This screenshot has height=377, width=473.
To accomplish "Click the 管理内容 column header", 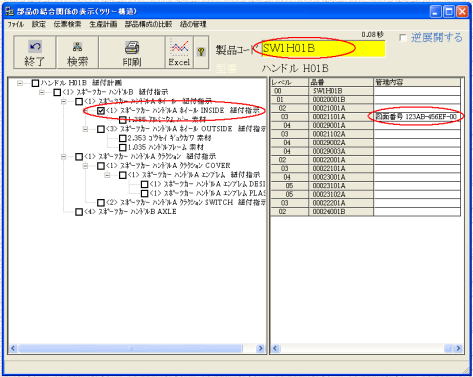I will (x=417, y=82).
